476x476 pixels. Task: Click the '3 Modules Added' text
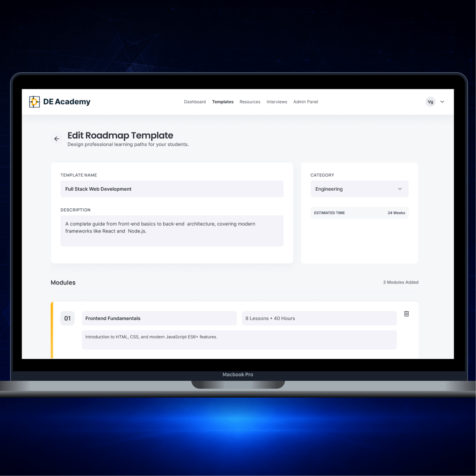(x=401, y=282)
